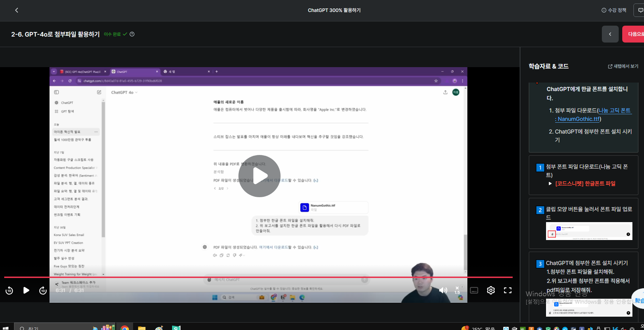Expand the [코드스니펫] 한글폰트 파일 section
This screenshot has width=644, height=330.
point(582,183)
